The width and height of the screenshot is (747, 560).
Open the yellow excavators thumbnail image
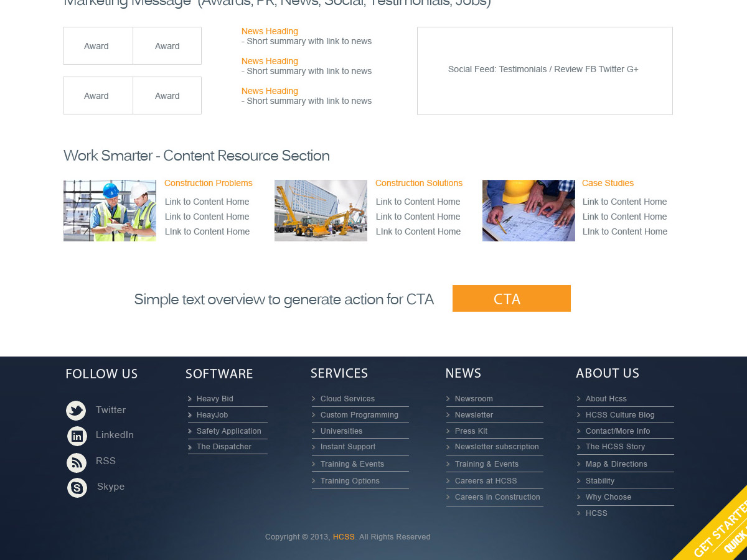coord(321,210)
